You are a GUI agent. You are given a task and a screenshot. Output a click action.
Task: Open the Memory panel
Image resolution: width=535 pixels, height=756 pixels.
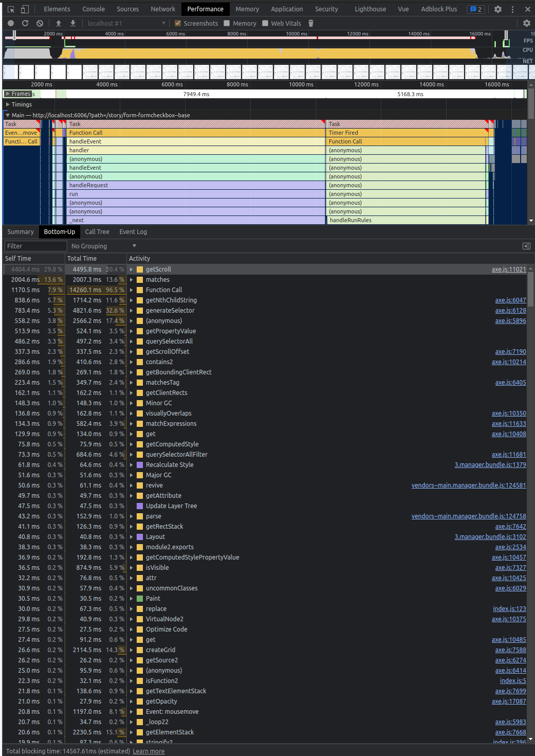(247, 9)
